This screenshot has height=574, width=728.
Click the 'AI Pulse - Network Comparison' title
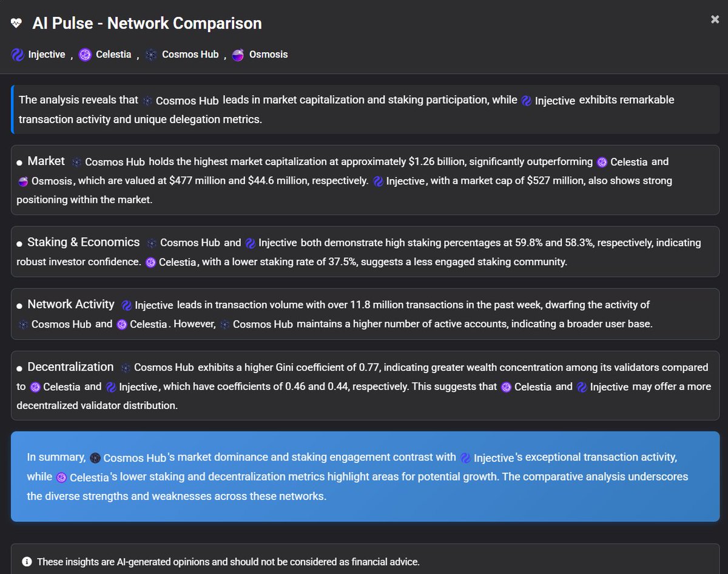147,24
